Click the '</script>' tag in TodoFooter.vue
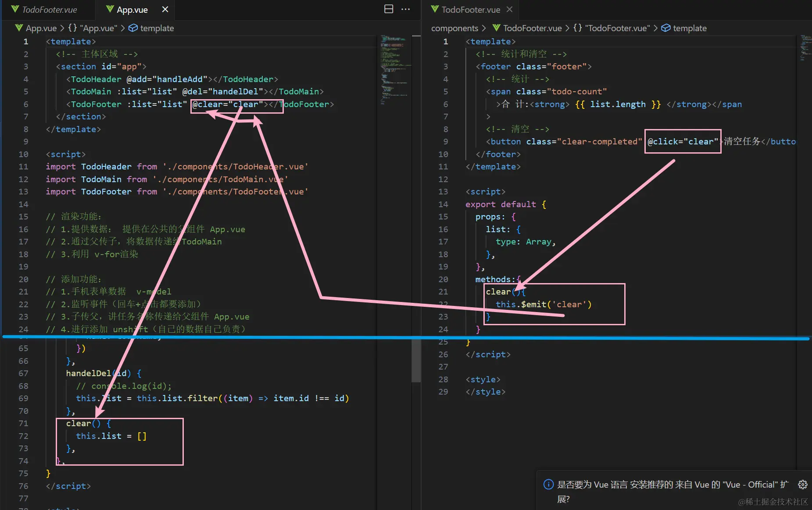812x510 pixels. pyautogui.click(x=488, y=355)
